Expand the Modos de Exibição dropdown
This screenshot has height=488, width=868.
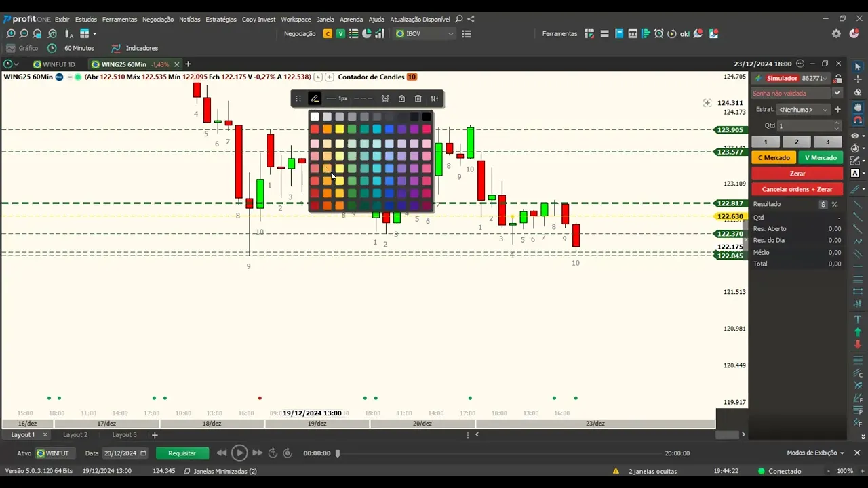pyautogui.click(x=816, y=453)
